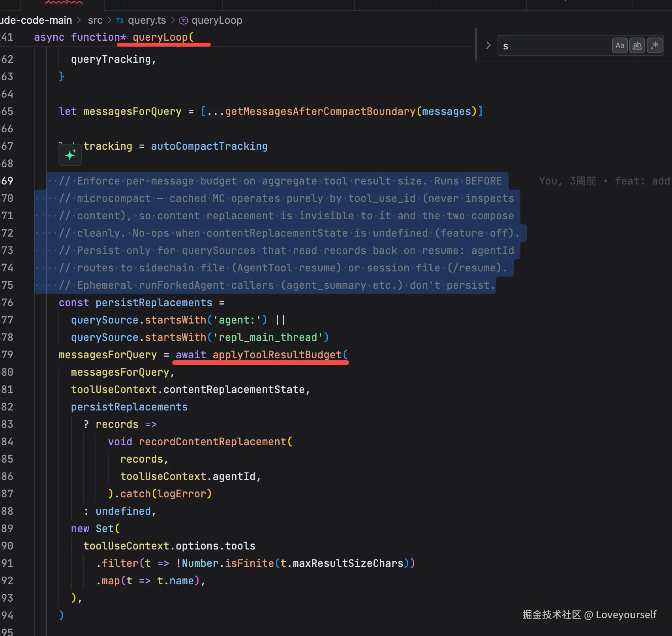
Task: Expand the replace field chevron
Action: point(488,45)
